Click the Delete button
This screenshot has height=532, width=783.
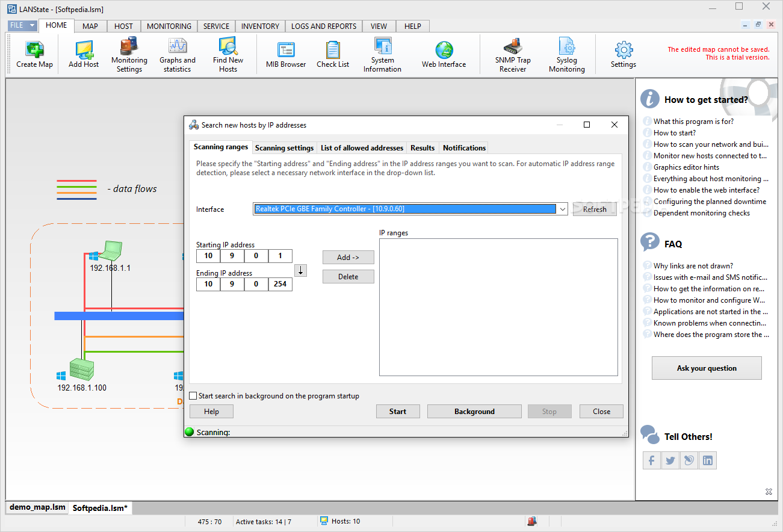click(x=348, y=277)
